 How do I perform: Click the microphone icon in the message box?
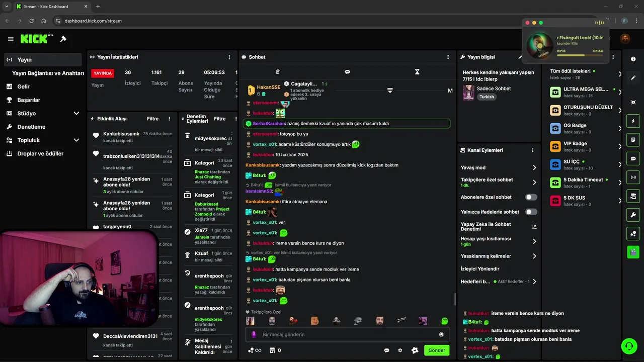[x=254, y=334]
